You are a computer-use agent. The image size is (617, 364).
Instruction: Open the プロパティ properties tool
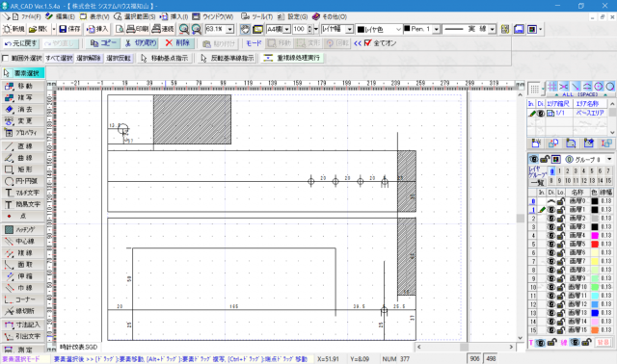pos(23,133)
